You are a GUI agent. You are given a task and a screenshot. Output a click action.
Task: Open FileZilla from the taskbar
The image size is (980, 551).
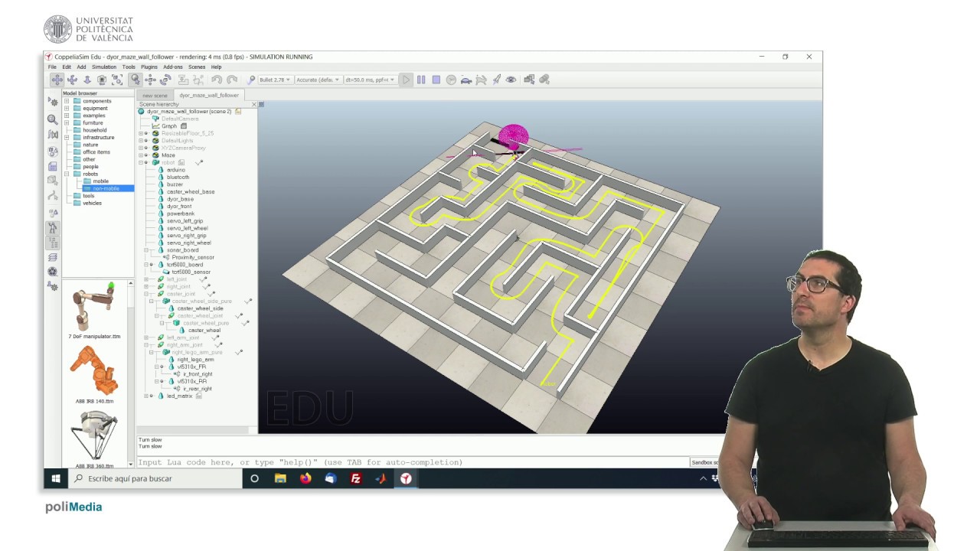355,478
